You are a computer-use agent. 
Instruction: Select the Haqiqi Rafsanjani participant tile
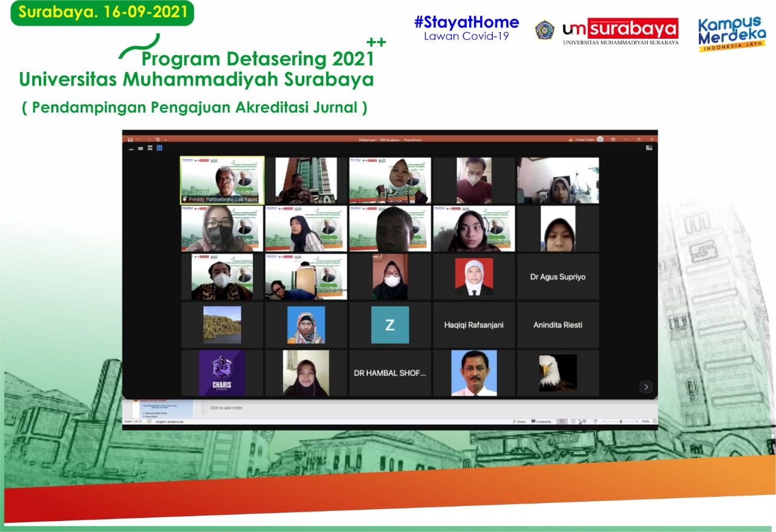click(x=473, y=325)
